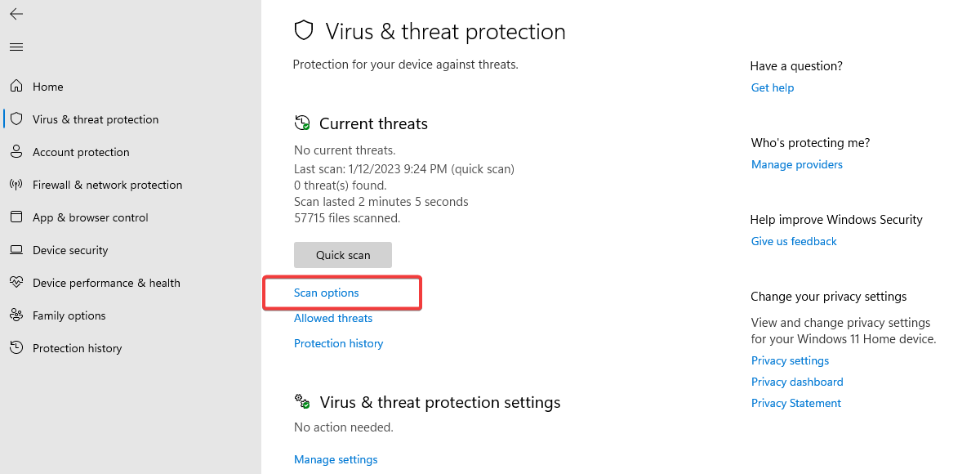This screenshot has height=474, width=980.
Task: Click the Device security laptop icon
Action: [16, 250]
